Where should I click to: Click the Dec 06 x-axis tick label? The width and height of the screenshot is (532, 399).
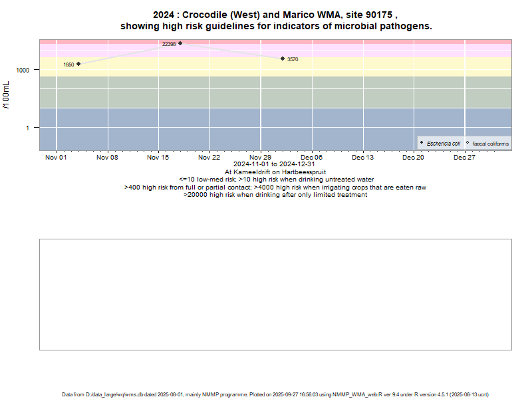(312, 158)
